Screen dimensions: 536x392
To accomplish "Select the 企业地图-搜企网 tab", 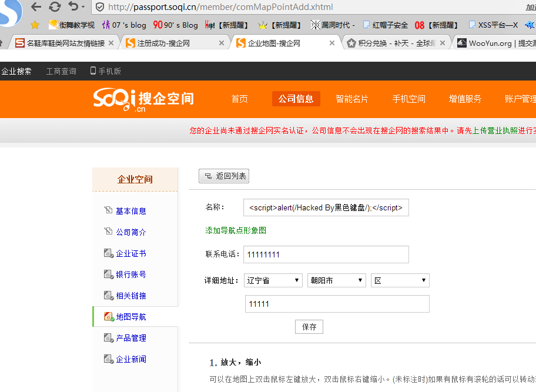I will point(269,43).
